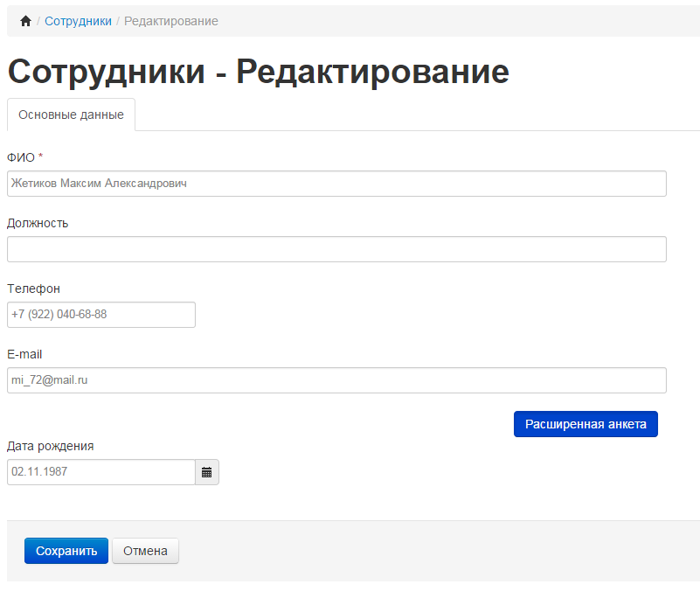Focus the empty Должность input field
Viewport: 700px width, 598px height.
pos(336,249)
